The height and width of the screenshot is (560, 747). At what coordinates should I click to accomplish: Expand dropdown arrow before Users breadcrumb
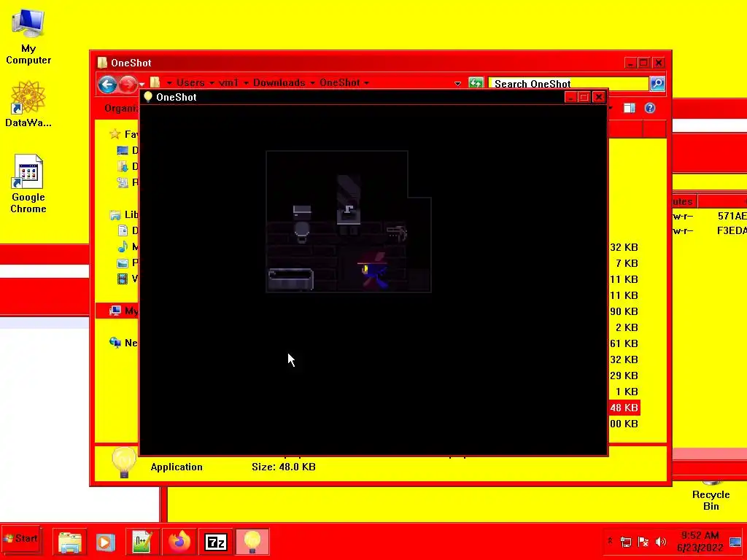tap(169, 83)
